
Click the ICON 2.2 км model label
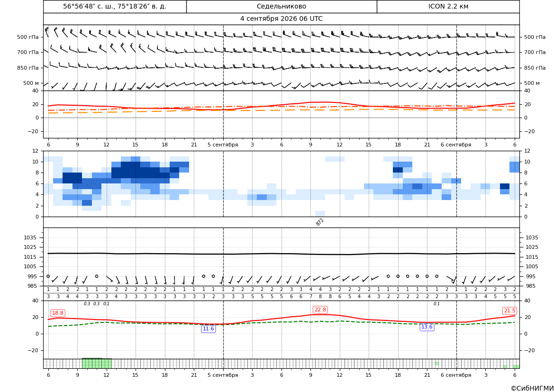[448, 6]
